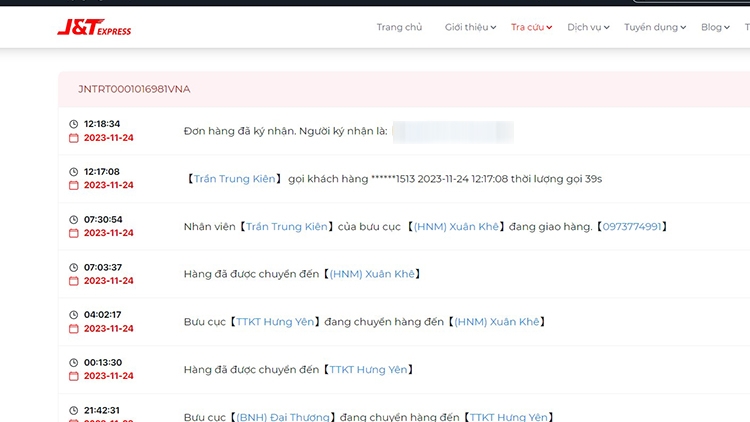Select time text 12:17:08
This screenshot has width=750, height=422.
pyautogui.click(x=102, y=172)
